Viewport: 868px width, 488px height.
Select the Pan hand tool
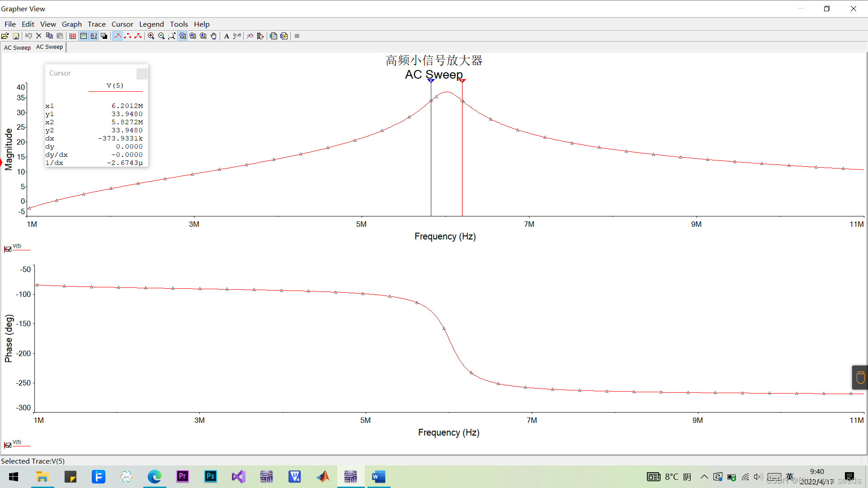(214, 36)
